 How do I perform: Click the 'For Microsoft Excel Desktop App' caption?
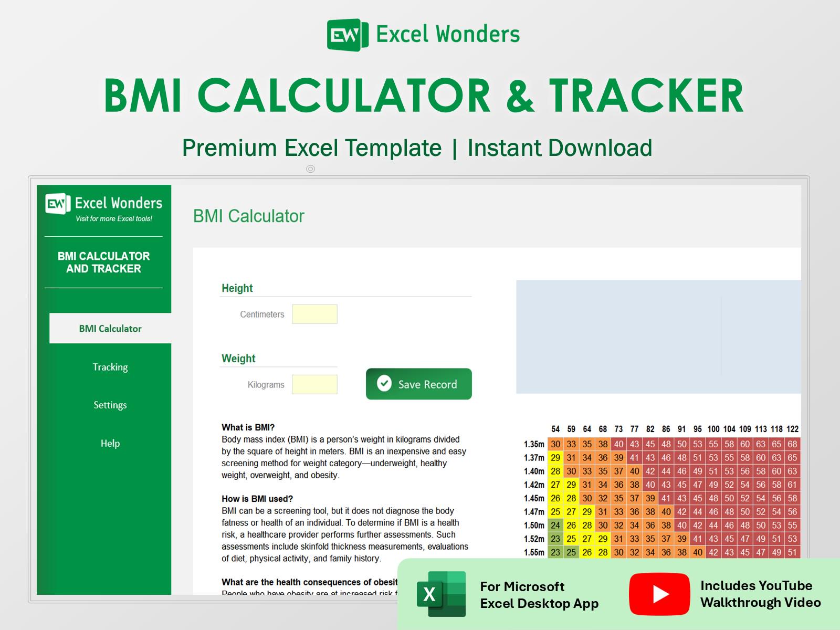click(x=539, y=595)
